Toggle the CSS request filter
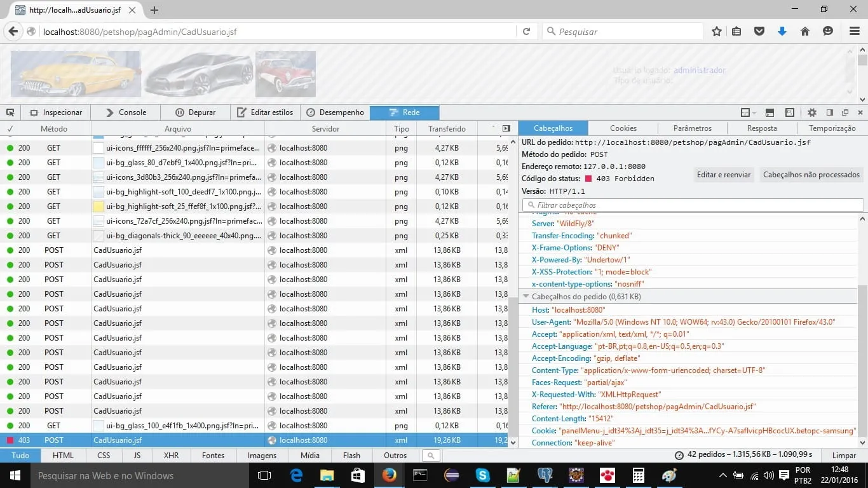Image resolution: width=868 pixels, height=488 pixels. (104, 456)
